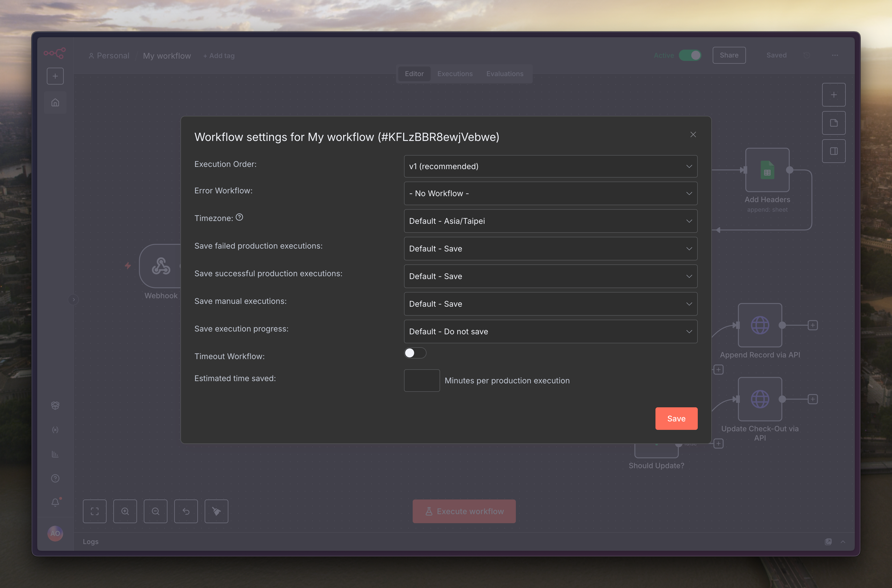
Task: Click the notifications bell icon
Action: click(55, 502)
